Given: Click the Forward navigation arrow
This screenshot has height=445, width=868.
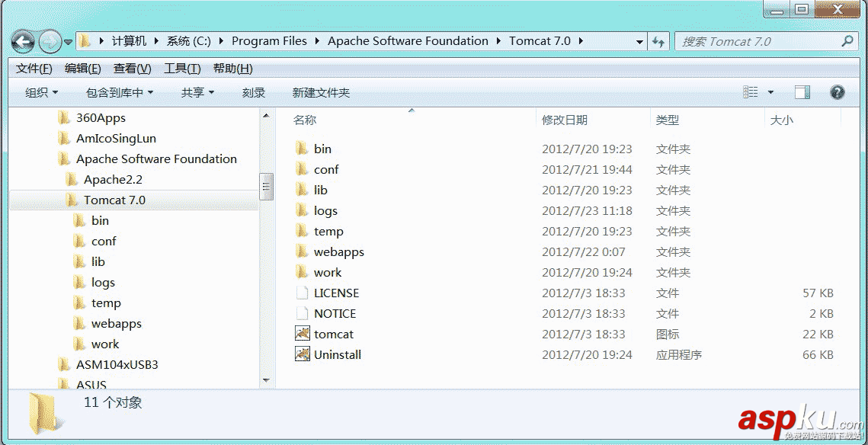Looking at the screenshot, I should [x=50, y=41].
